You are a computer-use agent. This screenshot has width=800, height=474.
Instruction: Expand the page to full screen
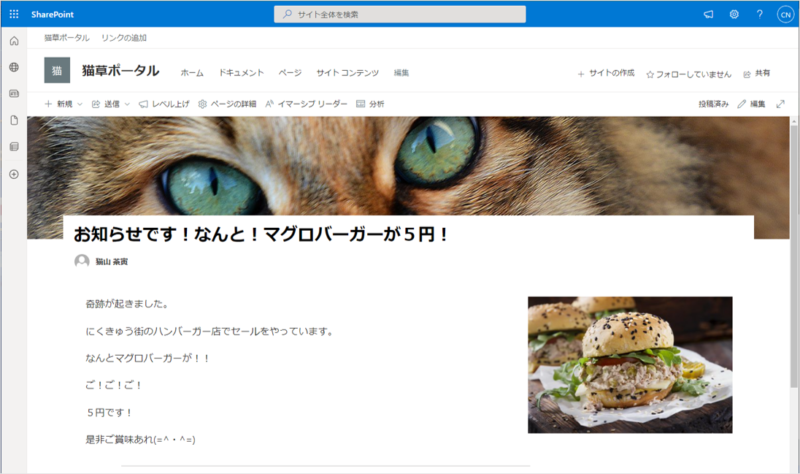(x=780, y=104)
